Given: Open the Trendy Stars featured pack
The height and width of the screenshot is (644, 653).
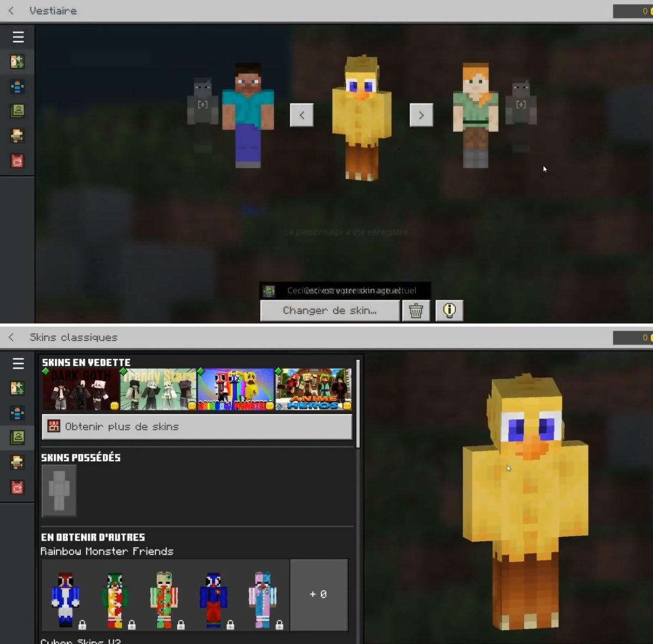Looking at the screenshot, I should 158,389.
